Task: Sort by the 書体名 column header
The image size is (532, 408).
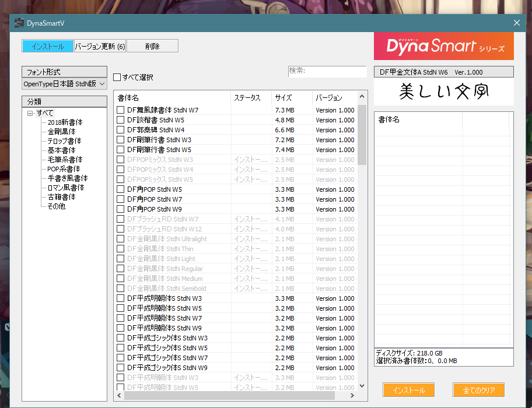Action: pos(172,98)
